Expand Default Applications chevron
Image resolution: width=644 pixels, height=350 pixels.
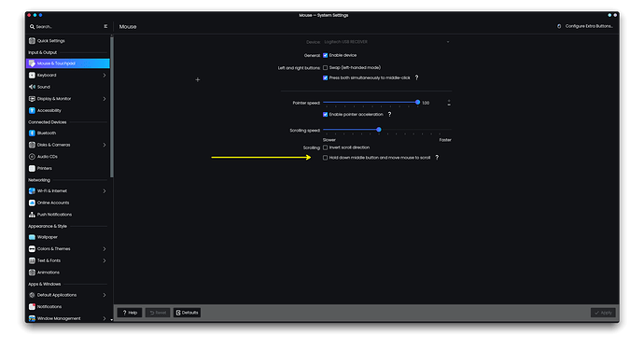coord(105,295)
